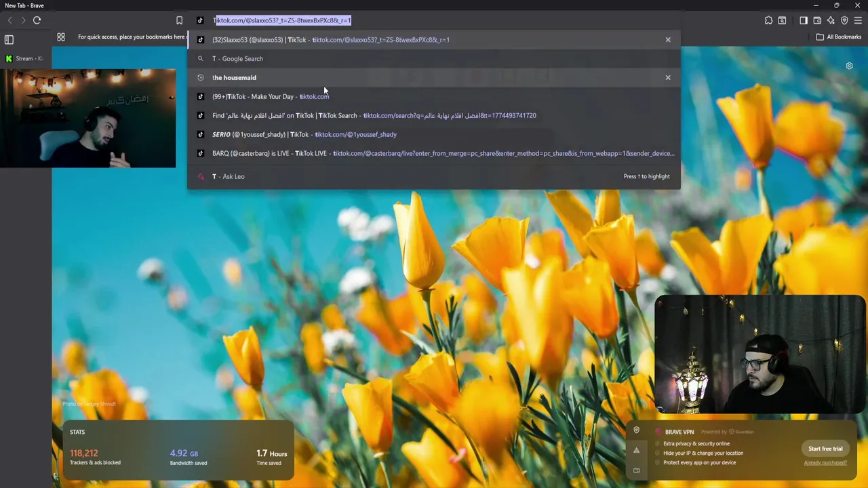
Task: Toggle the sidebar panel icon in toolbar
Action: [x=804, y=20]
